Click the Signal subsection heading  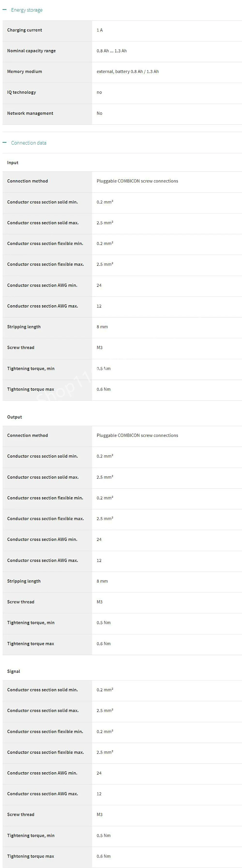coord(14,671)
